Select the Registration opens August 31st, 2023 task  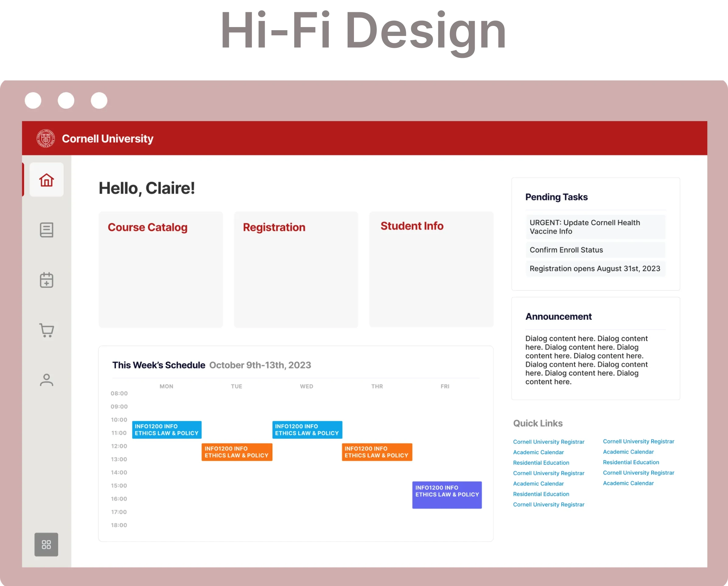[596, 268]
